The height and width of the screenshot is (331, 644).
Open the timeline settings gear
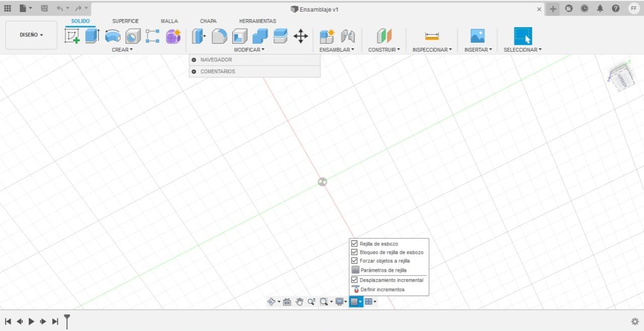635,321
